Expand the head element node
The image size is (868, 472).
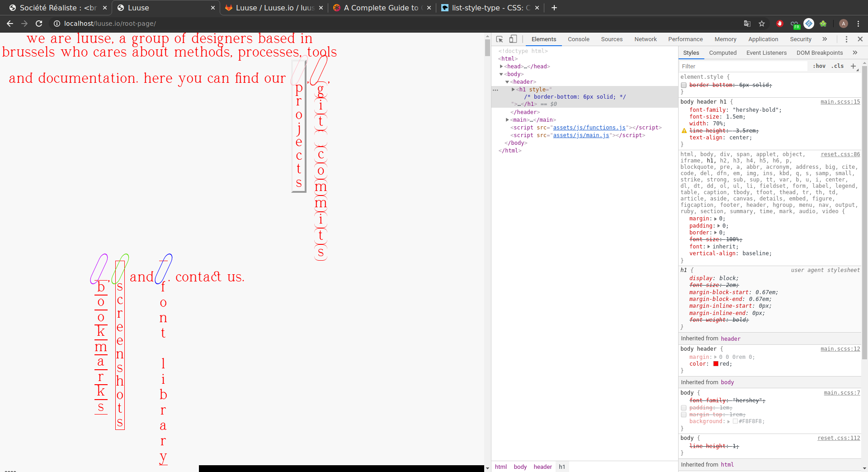point(501,67)
